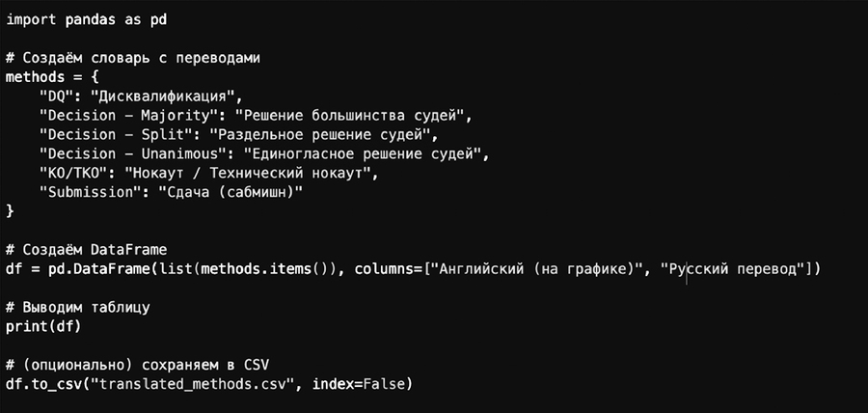Click "Решение большинства судей" string
The width and height of the screenshot is (868, 413).
pos(336,115)
